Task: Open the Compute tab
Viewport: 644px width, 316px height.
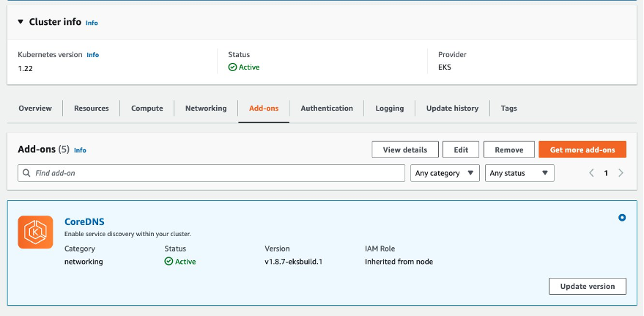Action: point(147,109)
